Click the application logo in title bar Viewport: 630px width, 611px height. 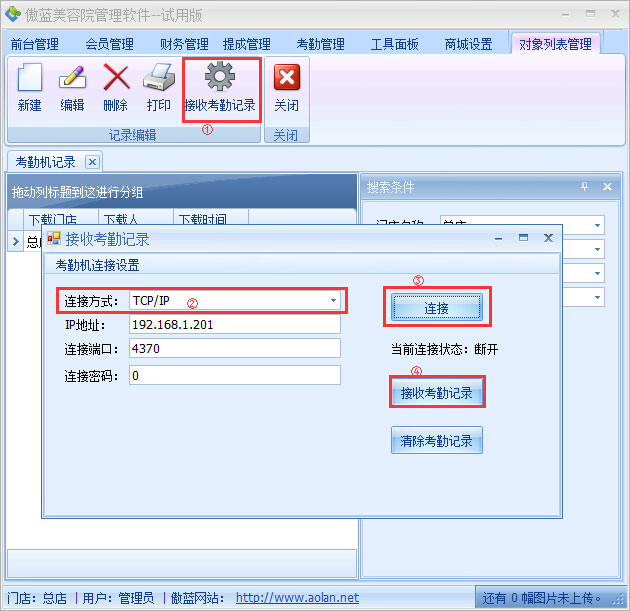click(12, 14)
